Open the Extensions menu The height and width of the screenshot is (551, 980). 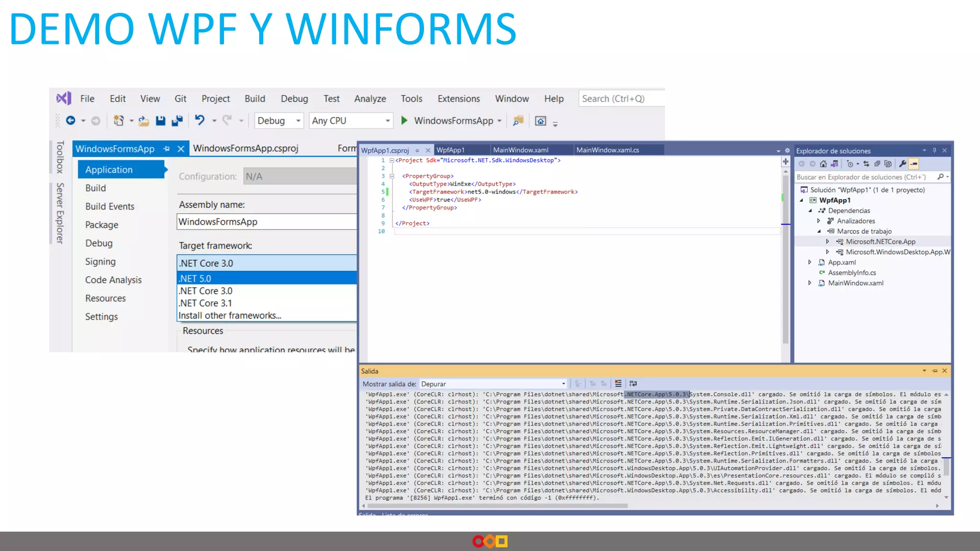458,99
